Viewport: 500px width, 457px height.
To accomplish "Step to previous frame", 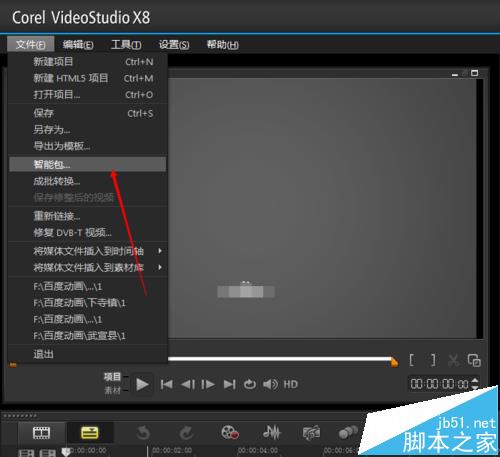I will tap(188, 384).
